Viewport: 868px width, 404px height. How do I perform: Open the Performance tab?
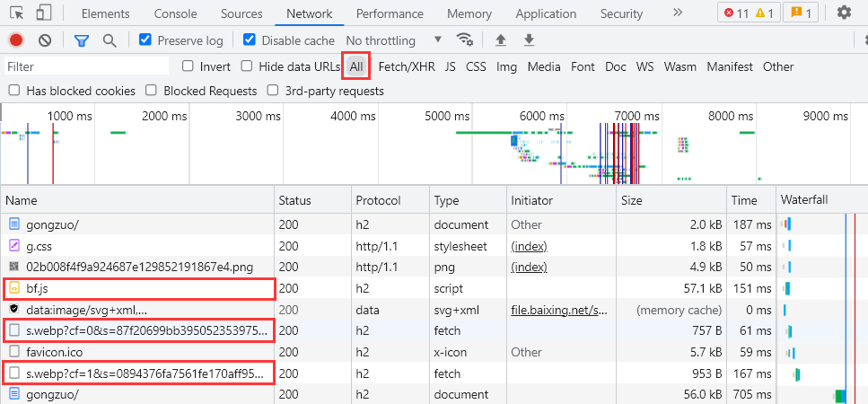(390, 13)
